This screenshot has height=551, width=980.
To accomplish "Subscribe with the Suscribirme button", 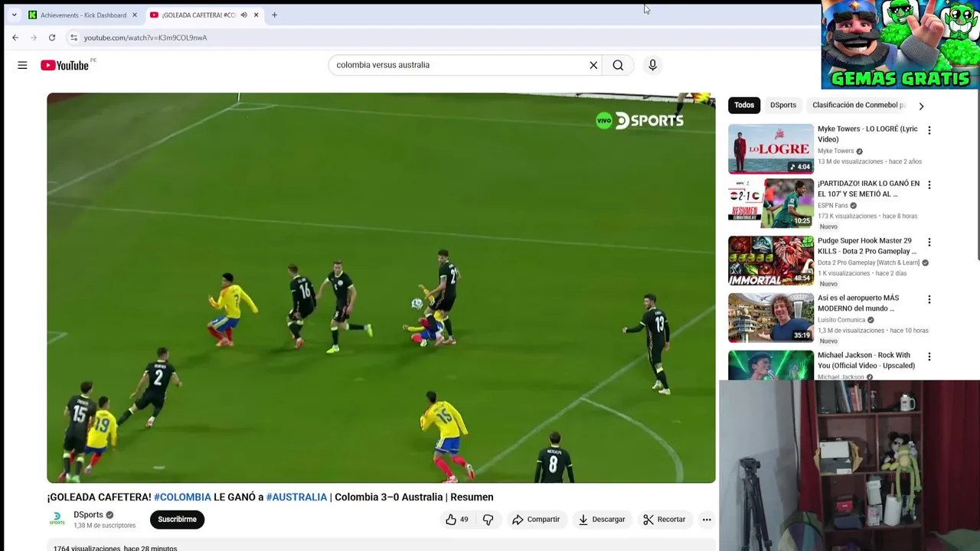I will [x=177, y=520].
